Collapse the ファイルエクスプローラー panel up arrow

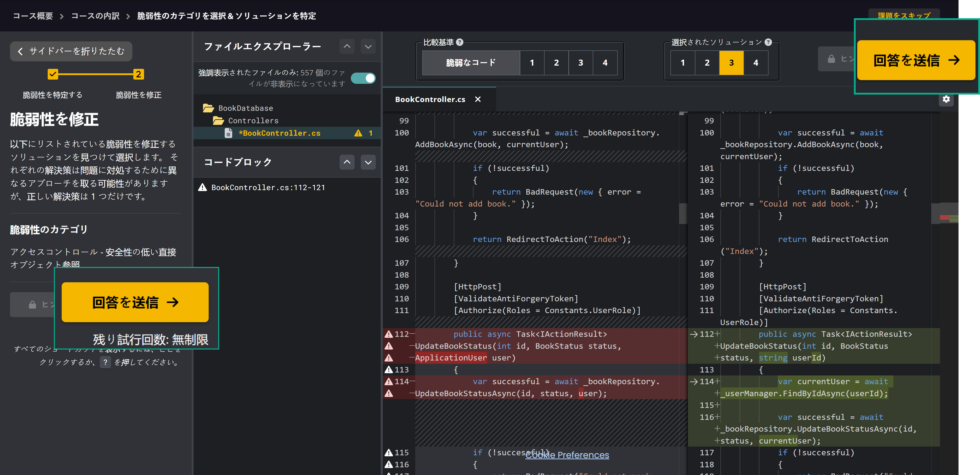[x=347, y=46]
